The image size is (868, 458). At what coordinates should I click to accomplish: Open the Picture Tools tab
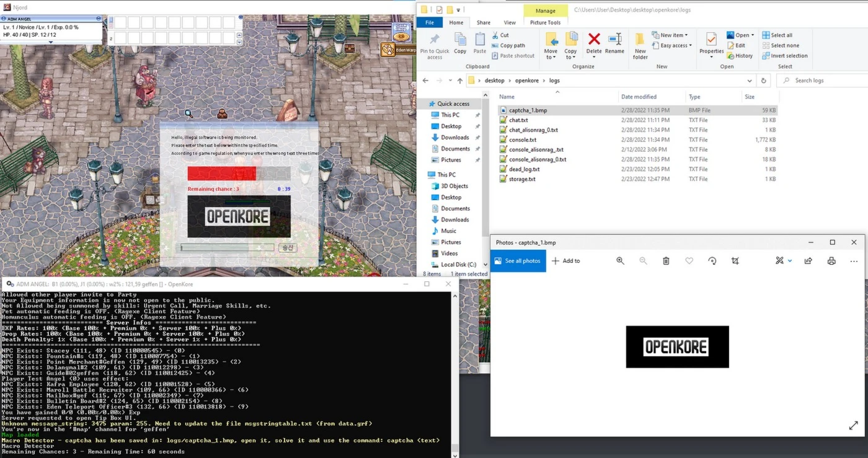click(545, 23)
